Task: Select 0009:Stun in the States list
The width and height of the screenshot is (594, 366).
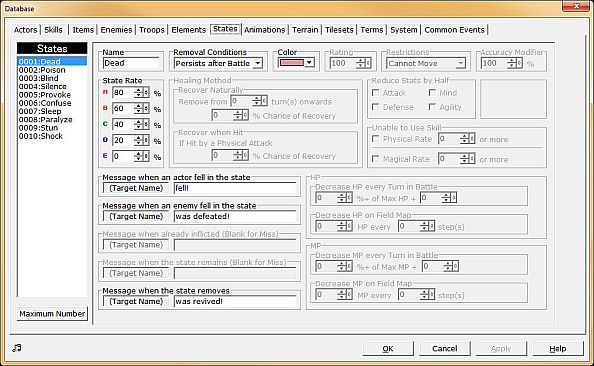Action: coord(52,128)
